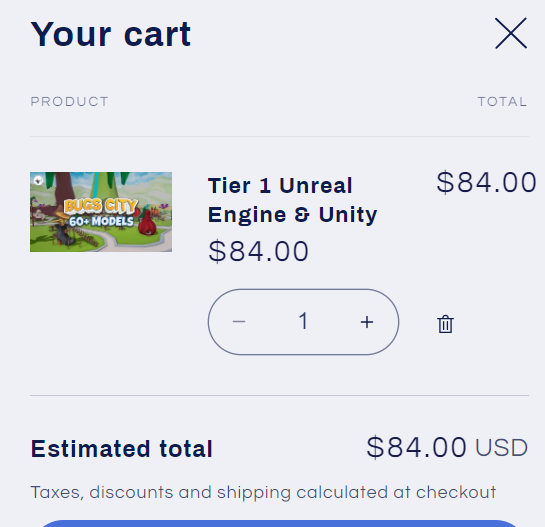Select the TOTAL column header

pyautogui.click(x=503, y=102)
